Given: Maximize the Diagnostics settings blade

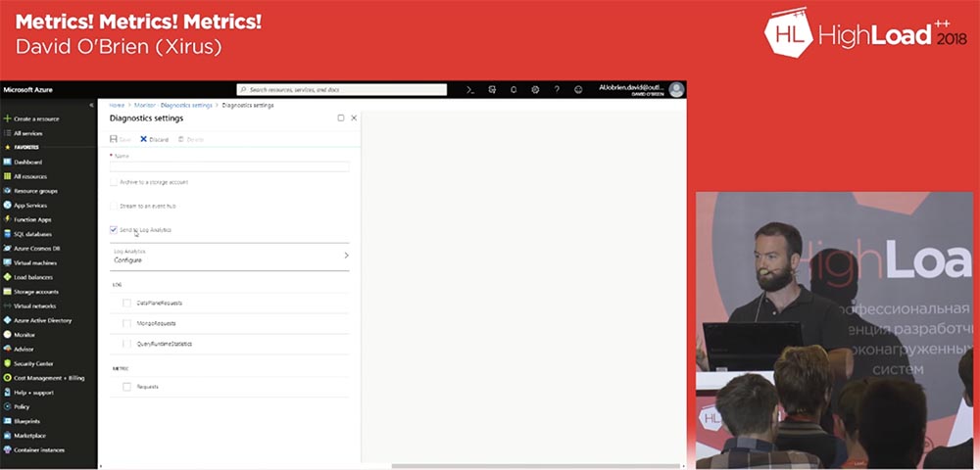Looking at the screenshot, I should tap(341, 117).
